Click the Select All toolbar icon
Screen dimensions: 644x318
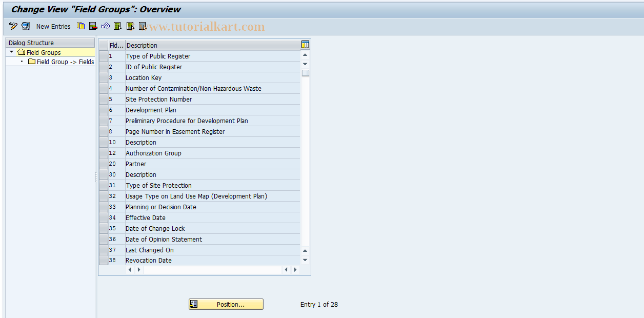(x=118, y=26)
